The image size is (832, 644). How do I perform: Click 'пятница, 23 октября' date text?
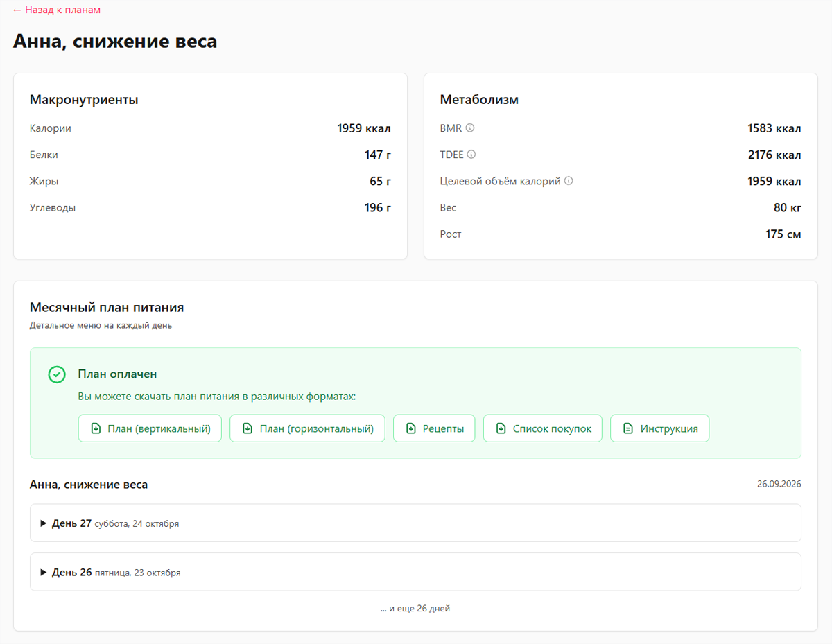click(137, 573)
